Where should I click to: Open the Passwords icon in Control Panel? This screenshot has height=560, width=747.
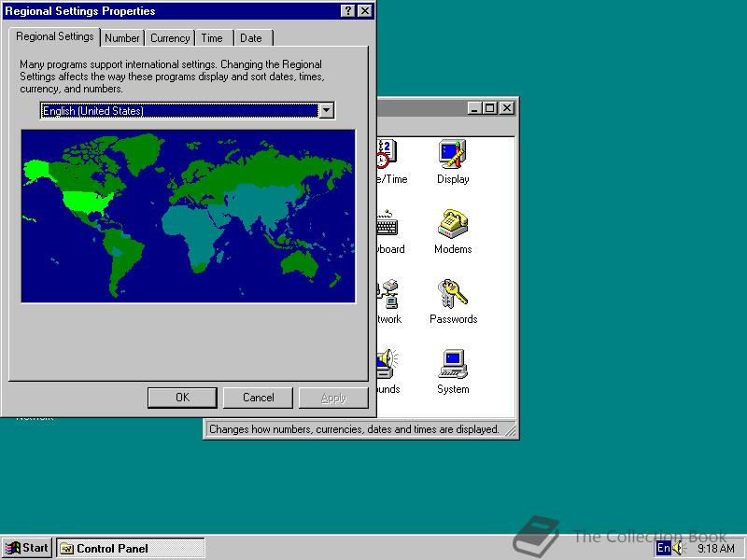[x=453, y=301]
